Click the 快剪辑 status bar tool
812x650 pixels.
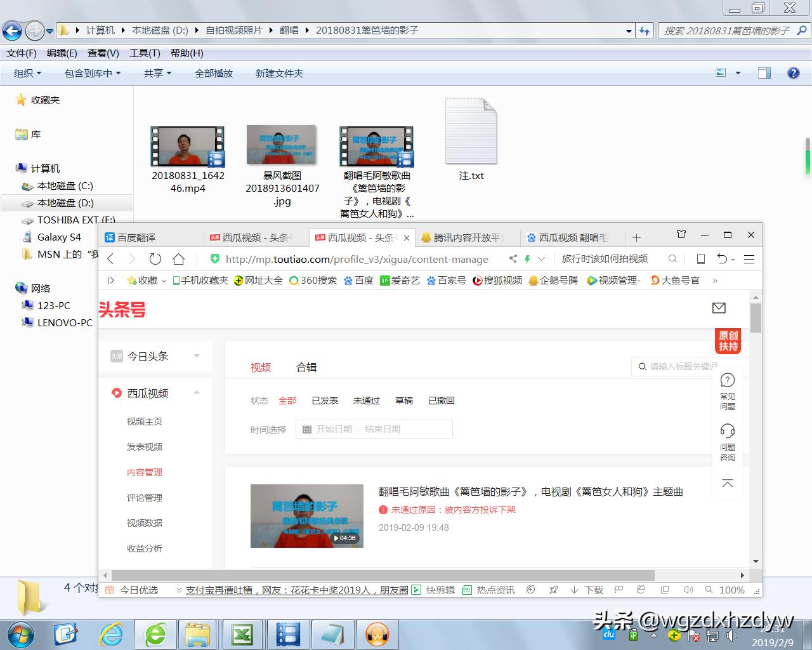434,590
